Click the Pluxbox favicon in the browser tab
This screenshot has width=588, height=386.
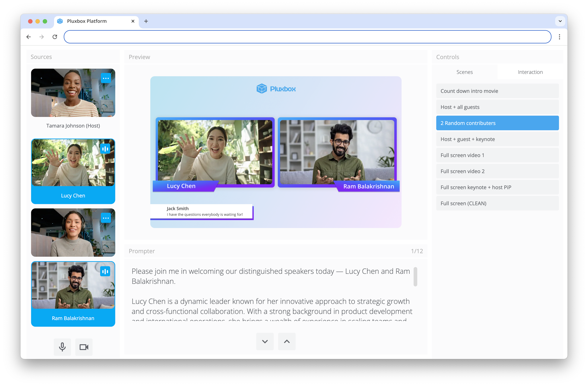point(60,21)
